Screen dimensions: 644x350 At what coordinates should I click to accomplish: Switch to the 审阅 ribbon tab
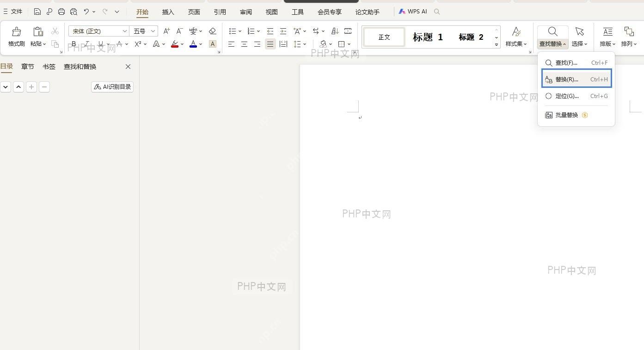(246, 12)
